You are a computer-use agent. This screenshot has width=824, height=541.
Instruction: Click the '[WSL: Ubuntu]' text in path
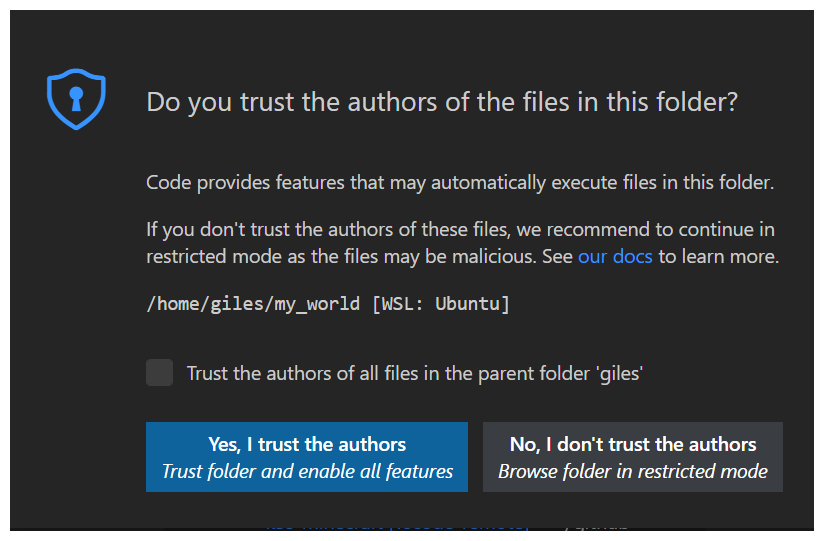pyautogui.click(x=440, y=304)
